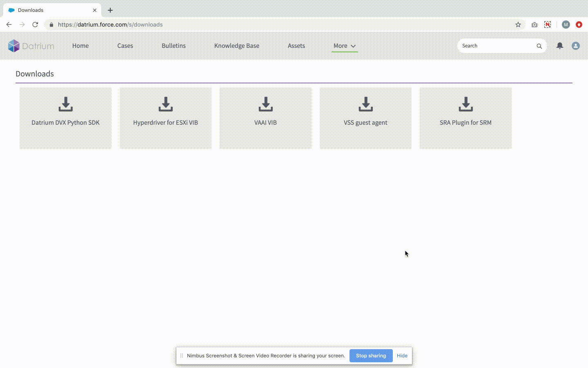Open the Assets nav item
Image resolution: width=588 pixels, height=368 pixels.
(296, 46)
